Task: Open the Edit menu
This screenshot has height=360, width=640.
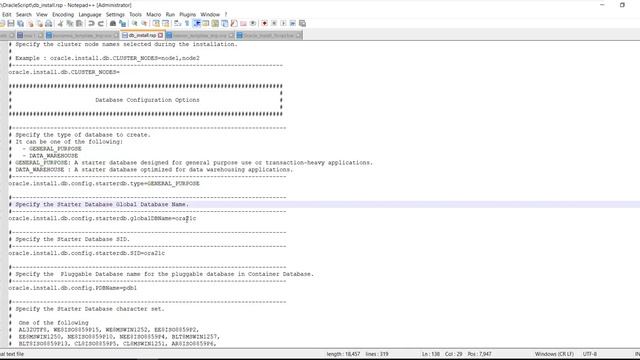Action: point(7,14)
